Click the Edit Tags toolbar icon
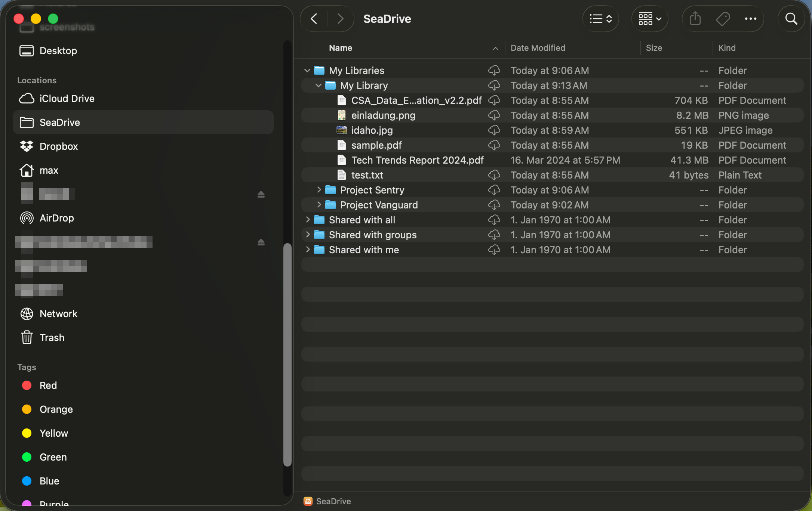 723,19
